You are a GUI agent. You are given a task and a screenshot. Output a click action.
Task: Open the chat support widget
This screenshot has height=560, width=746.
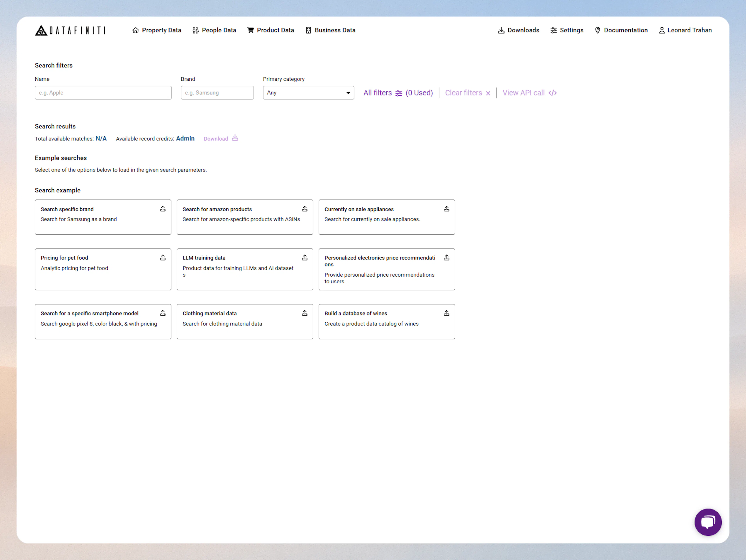click(x=708, y=522)
